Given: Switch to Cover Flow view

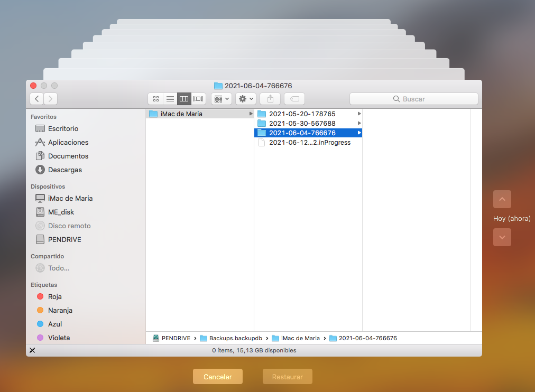Looking at the screenshot, I should 199,99.
